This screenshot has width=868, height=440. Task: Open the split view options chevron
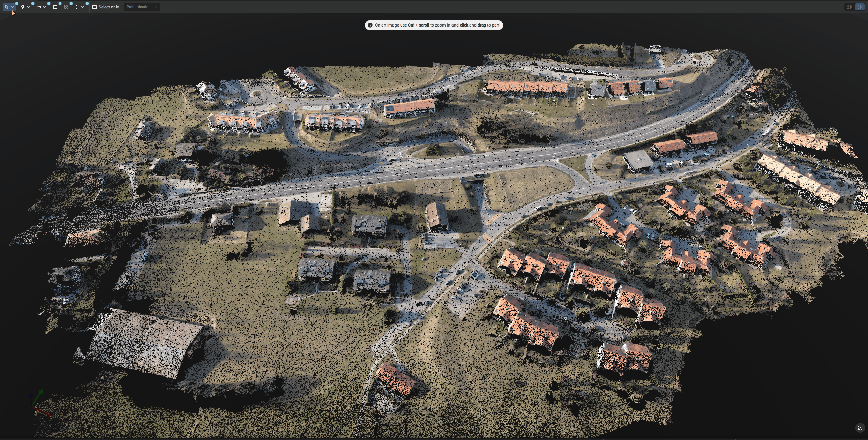pos(83,7)
